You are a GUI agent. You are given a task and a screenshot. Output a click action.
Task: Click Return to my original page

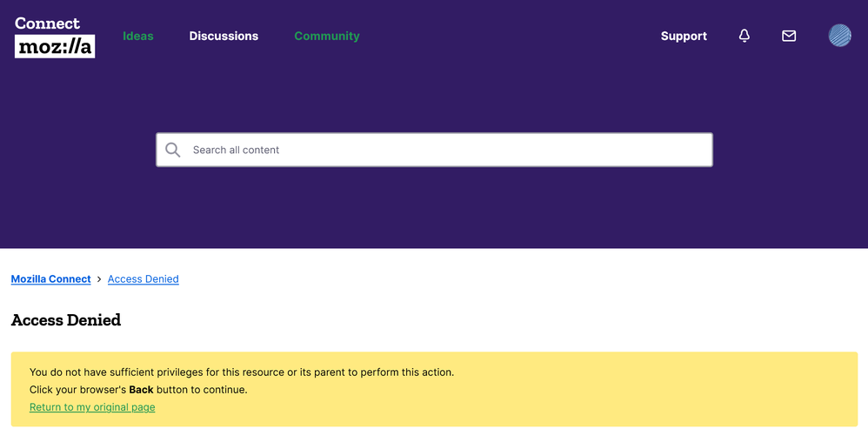92,407
